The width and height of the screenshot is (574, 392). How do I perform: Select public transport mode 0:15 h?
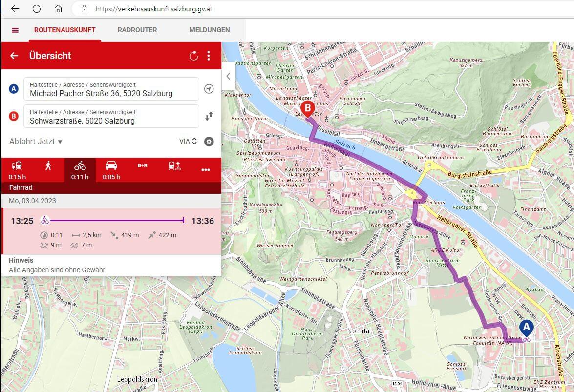[17, 169]
